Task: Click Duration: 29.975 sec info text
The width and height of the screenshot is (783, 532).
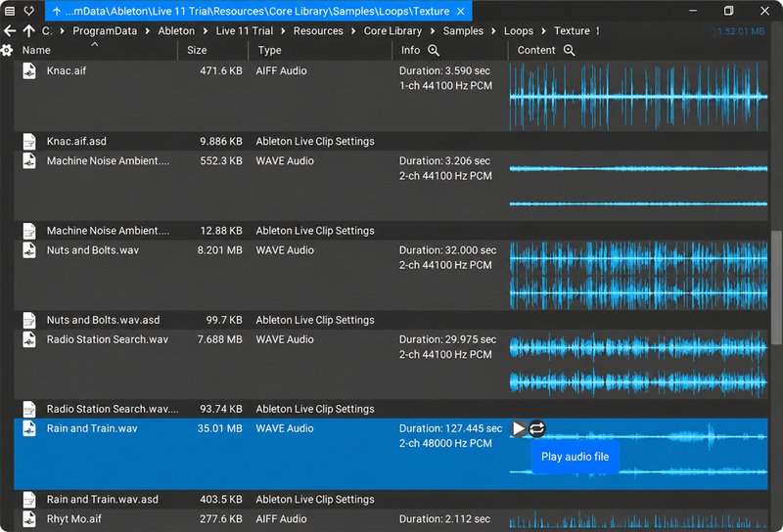Action: [447, 339]
